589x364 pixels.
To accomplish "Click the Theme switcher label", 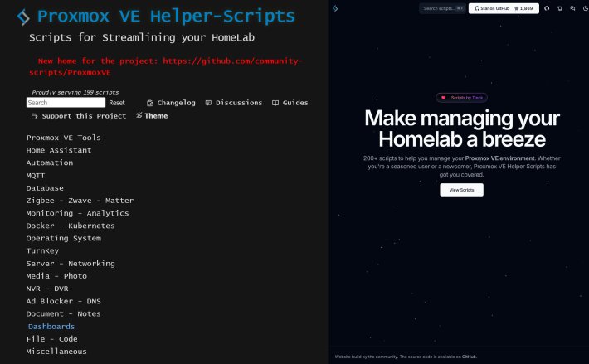I will pos(156,116).
